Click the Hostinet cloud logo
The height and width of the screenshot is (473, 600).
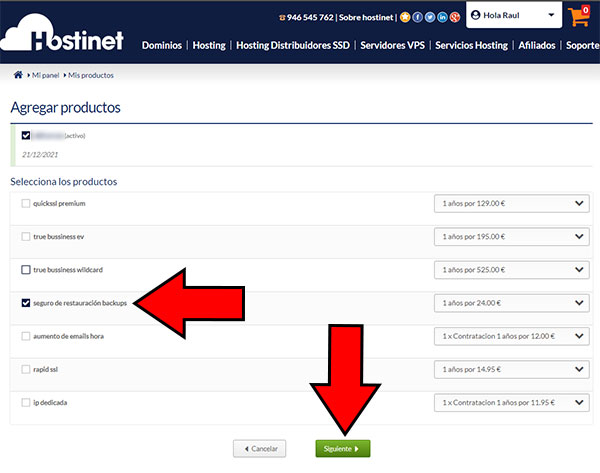tap(62, 34)
